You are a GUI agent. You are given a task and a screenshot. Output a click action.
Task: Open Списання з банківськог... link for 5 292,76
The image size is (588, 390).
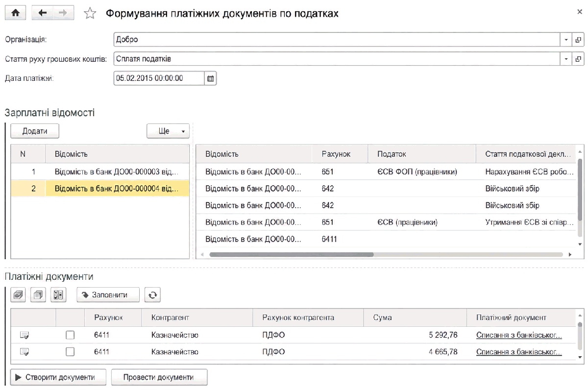coord(519,335)
